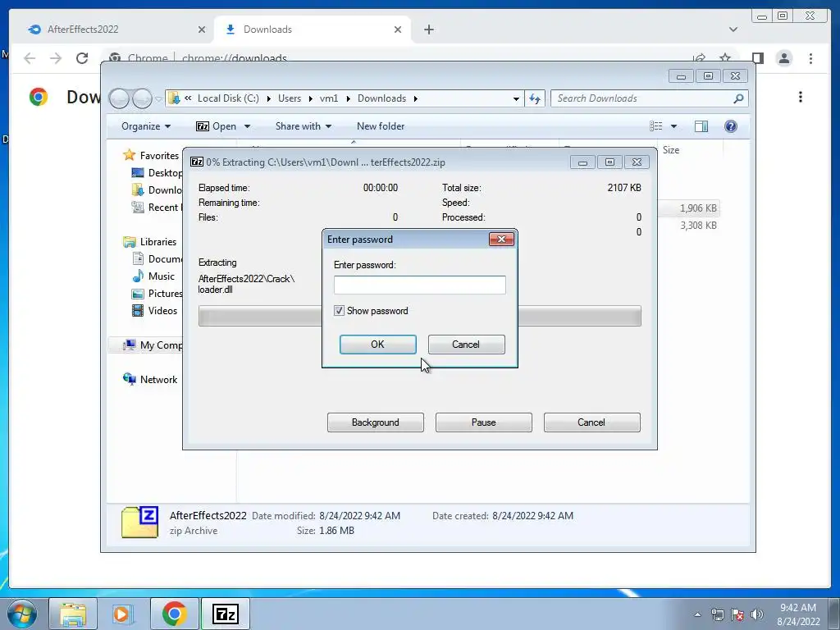Open the Share with menu
840x630 pixels.
coord(304,126)
